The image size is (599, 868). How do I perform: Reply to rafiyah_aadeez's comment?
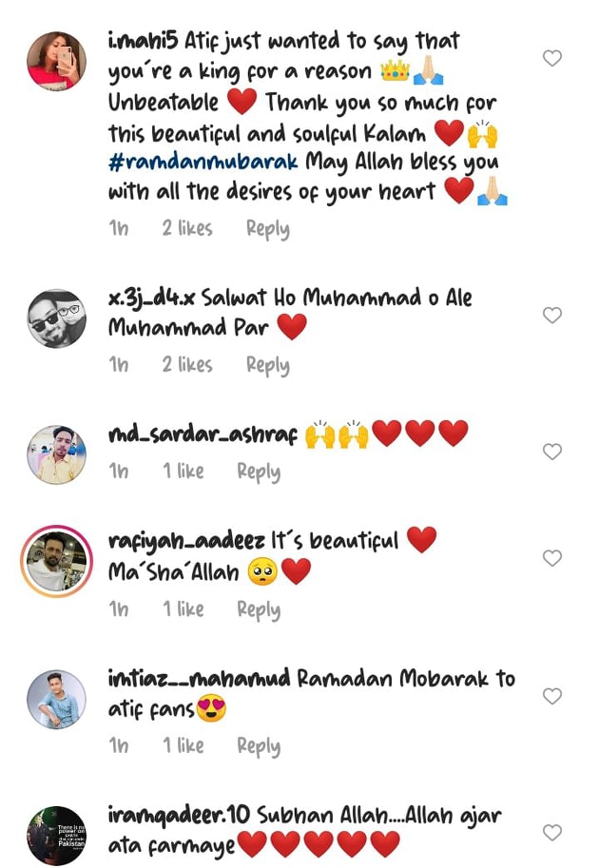click(x=259, y=609)
